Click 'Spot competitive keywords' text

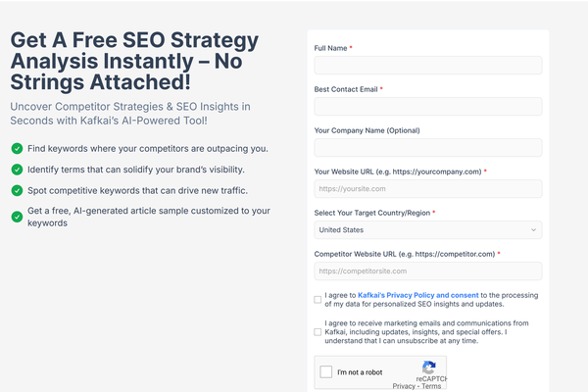click(x=137, y=190)
